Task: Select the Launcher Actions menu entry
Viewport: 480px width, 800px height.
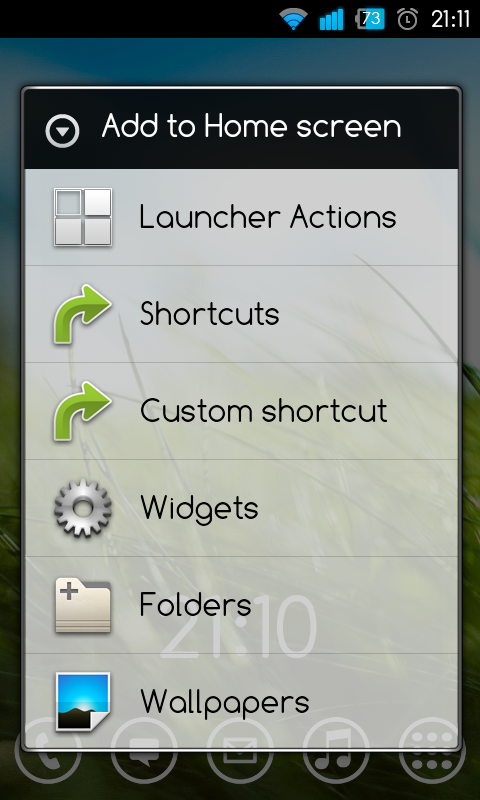Action: (x=241, y=217)
